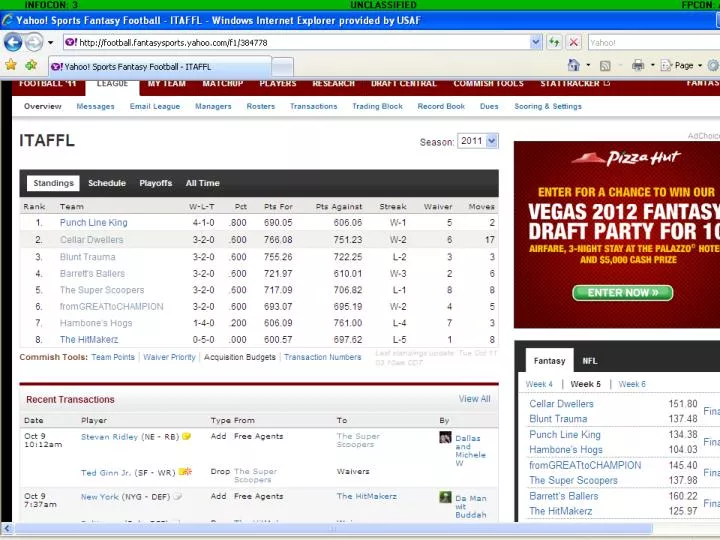Click the Pizza Hut logo in the ad
Screen dimensions: 720x540
(625, 159)
